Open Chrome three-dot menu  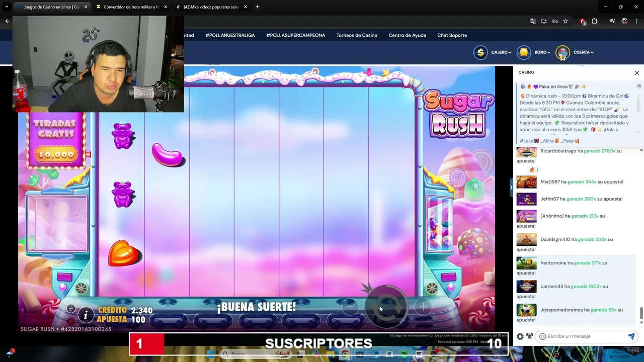click(636, 21)
